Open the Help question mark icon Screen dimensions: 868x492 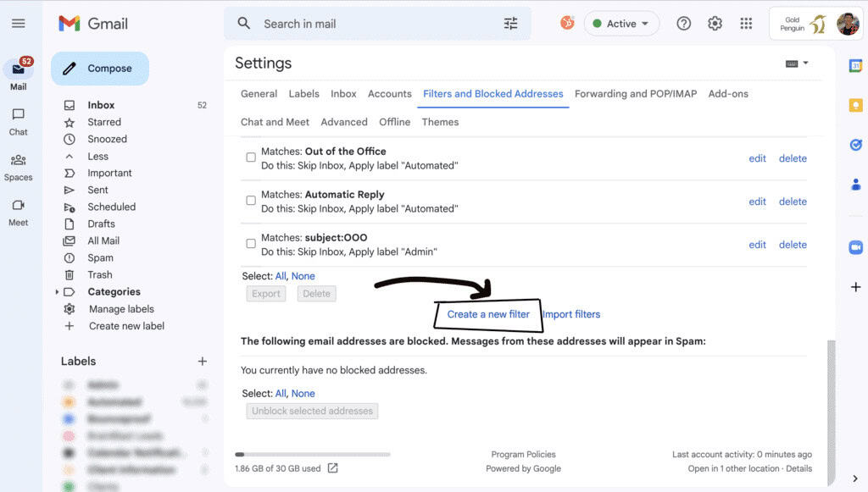(683, 24)
